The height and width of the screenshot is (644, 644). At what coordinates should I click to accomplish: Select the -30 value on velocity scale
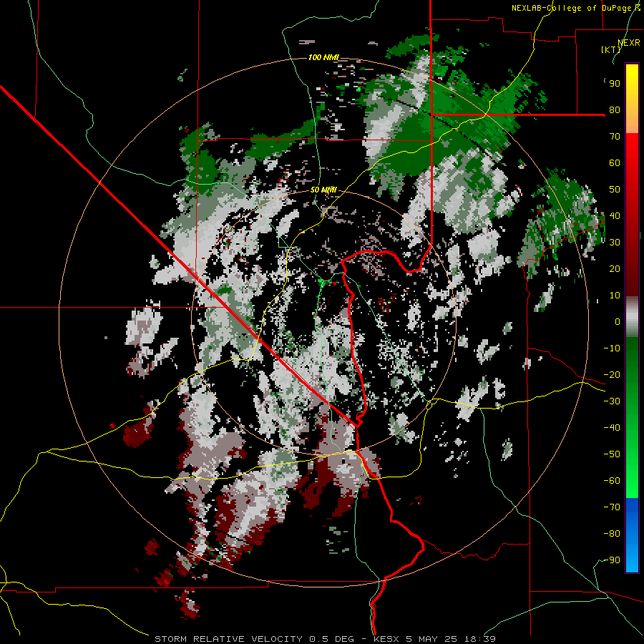(612, 401)
